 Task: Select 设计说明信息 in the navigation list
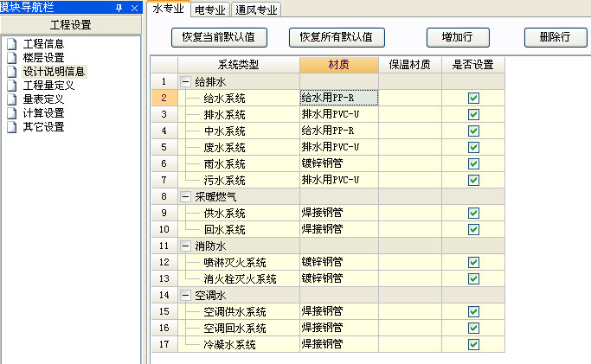pyautogui.click(x=55, y=72)
